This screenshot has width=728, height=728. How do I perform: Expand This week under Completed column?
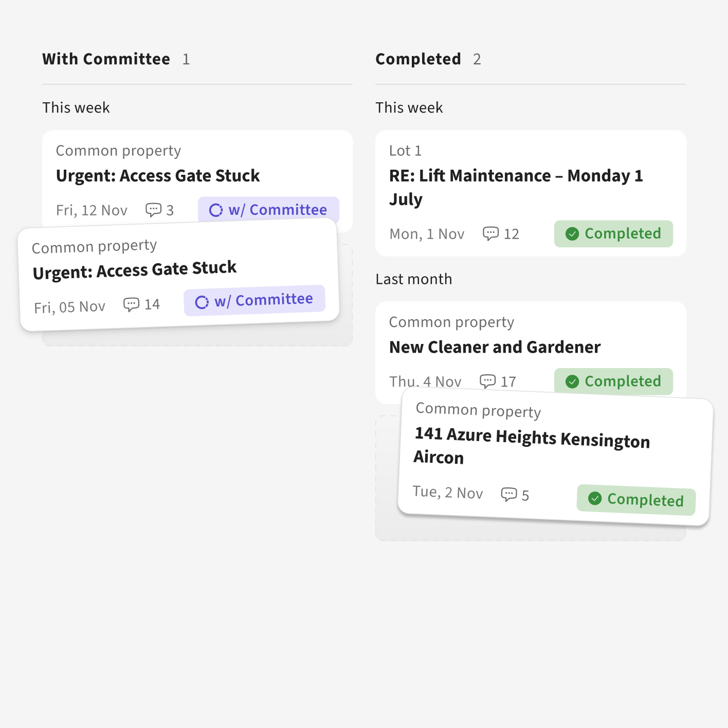409,107
